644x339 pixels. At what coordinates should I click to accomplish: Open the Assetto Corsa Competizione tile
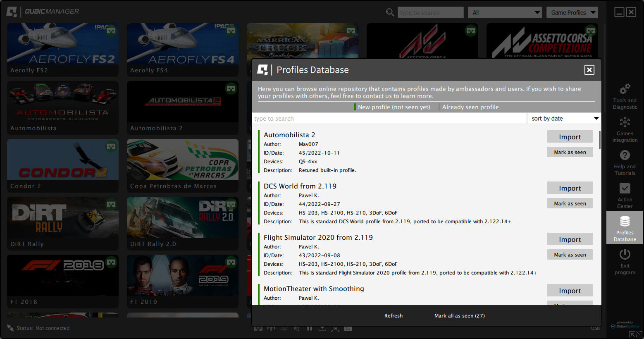542,40
